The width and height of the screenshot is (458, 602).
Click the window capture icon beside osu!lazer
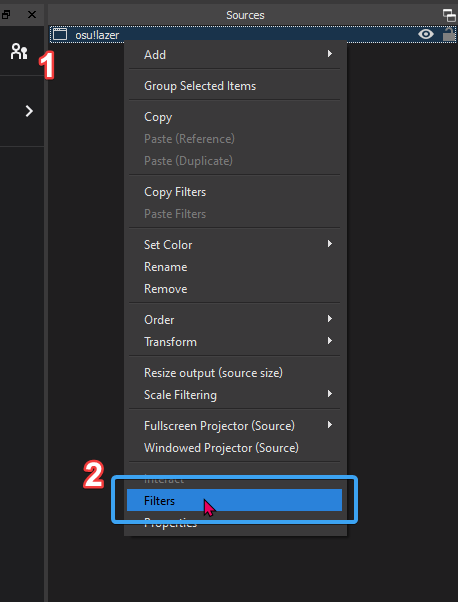(x=60, y=35)
